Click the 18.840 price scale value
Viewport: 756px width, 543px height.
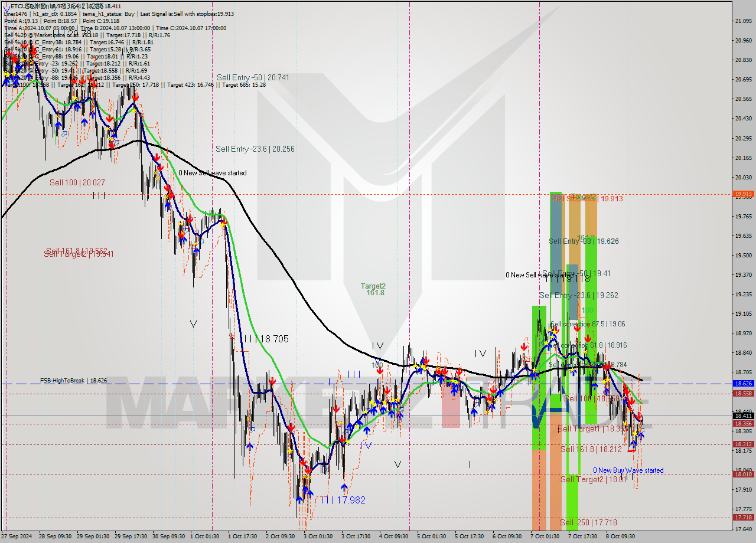(744, 353)
